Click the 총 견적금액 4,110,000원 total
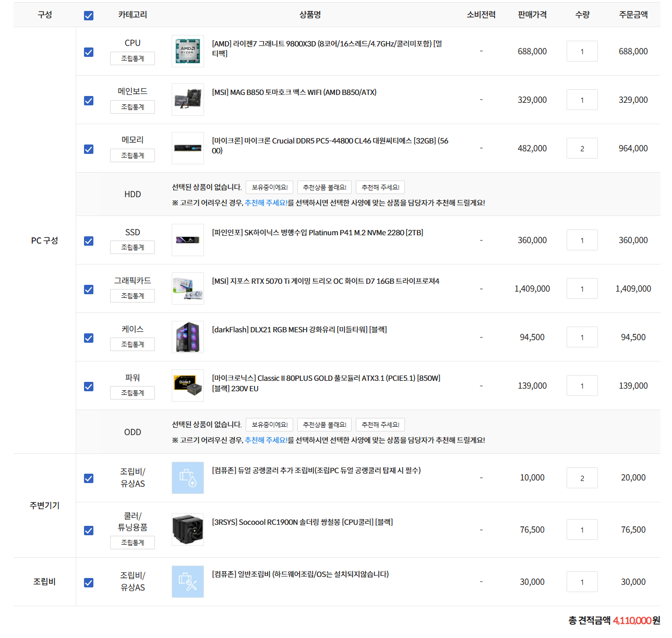This screenshot has height=638, width=672. pos(614,620)
